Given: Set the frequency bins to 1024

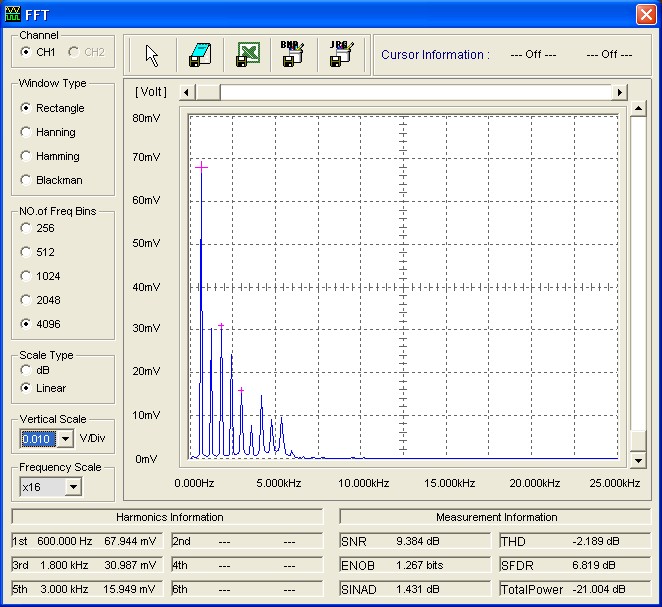Looking at the screenshot, I should pos(26,276).
